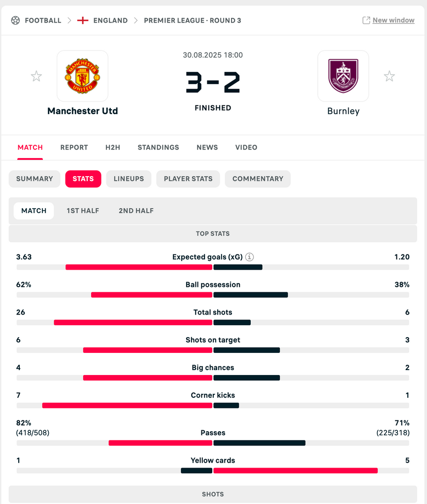This screenshot has width=427, height=504.
Task: Open the Player Stats section
Action: (188, 179)
